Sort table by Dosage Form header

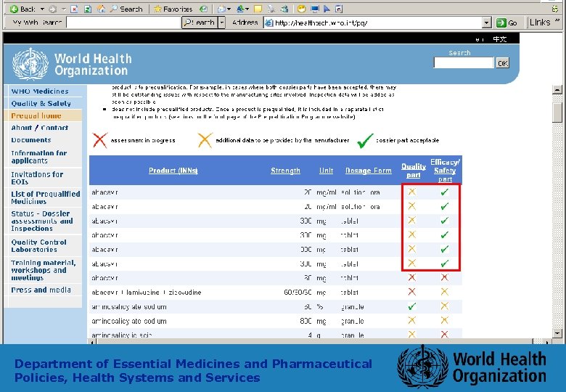pyautogui.click(x=368, y=171)
